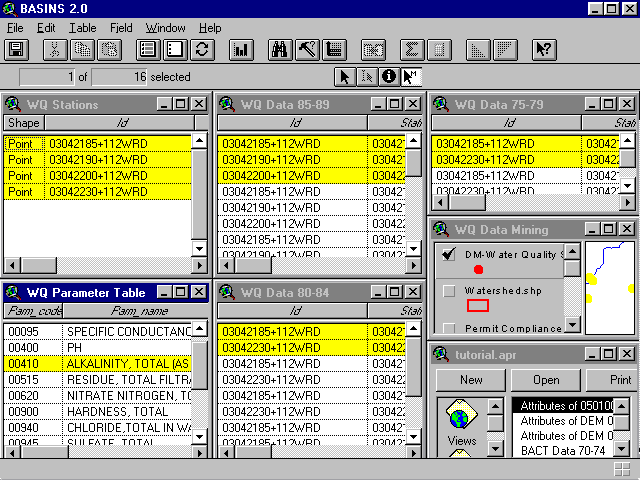Click the map view thumbnail in WQ Data Mining

pyautogui.click(x=610, y=288)
